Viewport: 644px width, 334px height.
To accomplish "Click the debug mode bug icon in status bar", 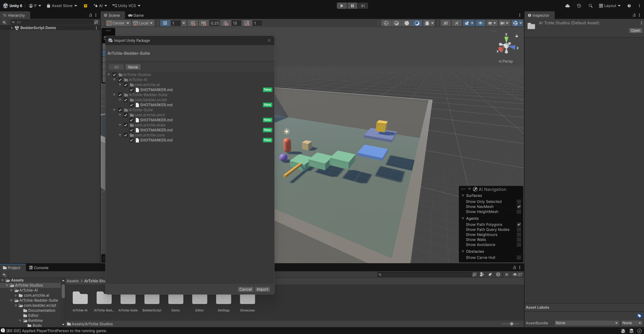I will pos(623,331).
